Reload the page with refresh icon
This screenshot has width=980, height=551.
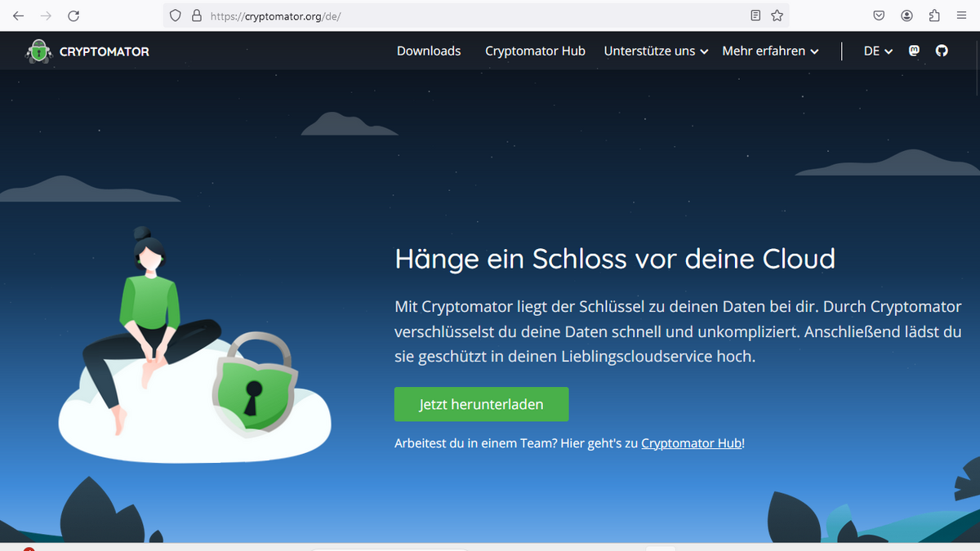(73, 16)
